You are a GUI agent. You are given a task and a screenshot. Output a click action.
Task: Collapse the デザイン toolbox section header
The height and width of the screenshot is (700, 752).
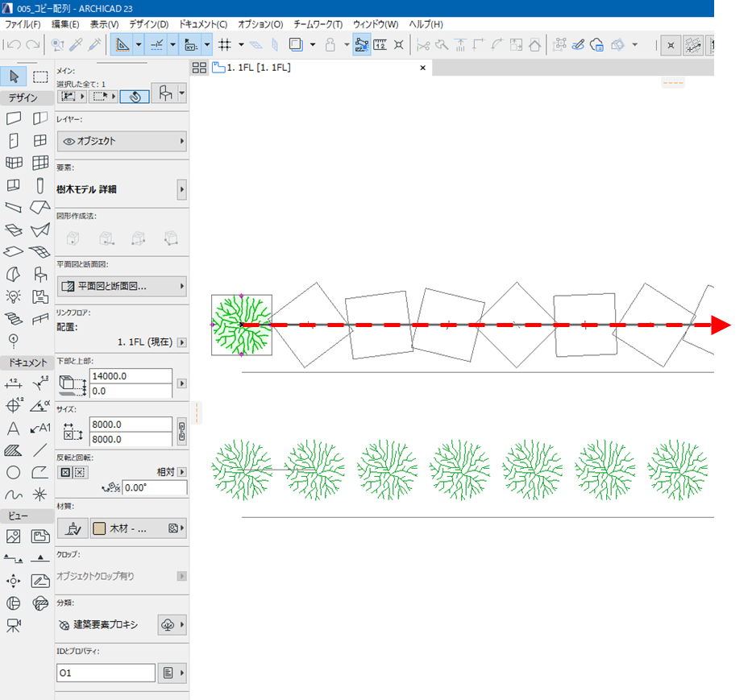27,97
